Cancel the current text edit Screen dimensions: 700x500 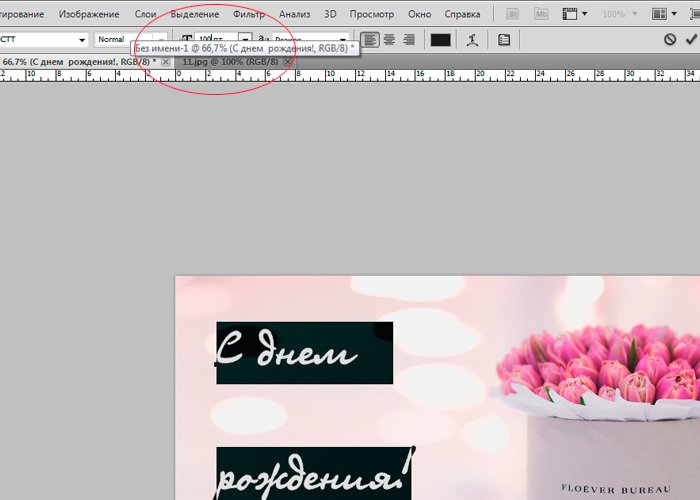click(x=670, y=40)
